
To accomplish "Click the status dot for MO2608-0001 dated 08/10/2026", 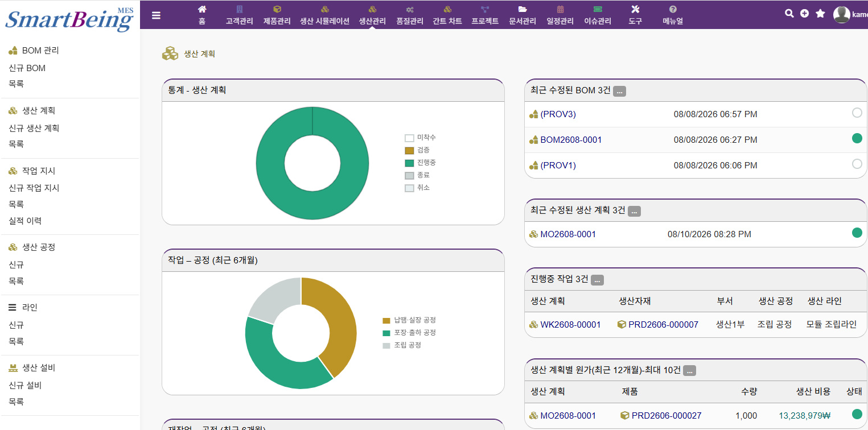I will click(x=857, y=233).
